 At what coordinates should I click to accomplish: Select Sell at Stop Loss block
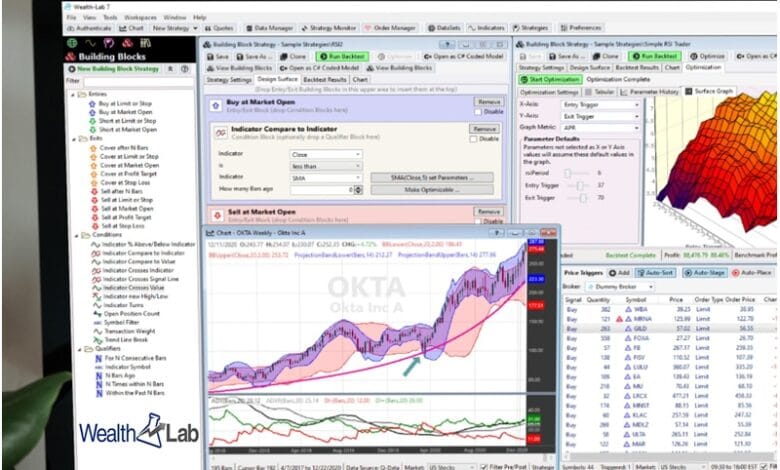click(123, 226)
